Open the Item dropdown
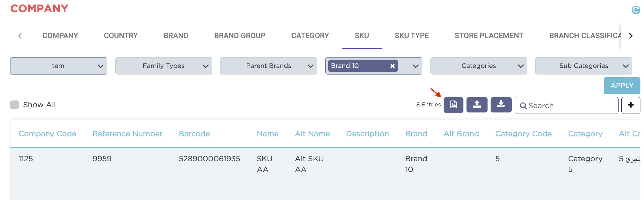644x200 pixels. tap(59, 66)
